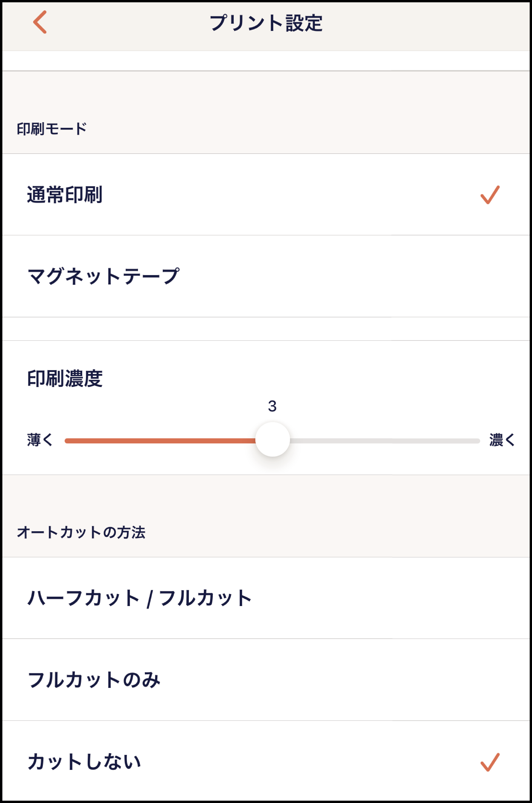Tap the 濃く label at slider end
This screenshot has width=532, height=803.
[502, 440]
